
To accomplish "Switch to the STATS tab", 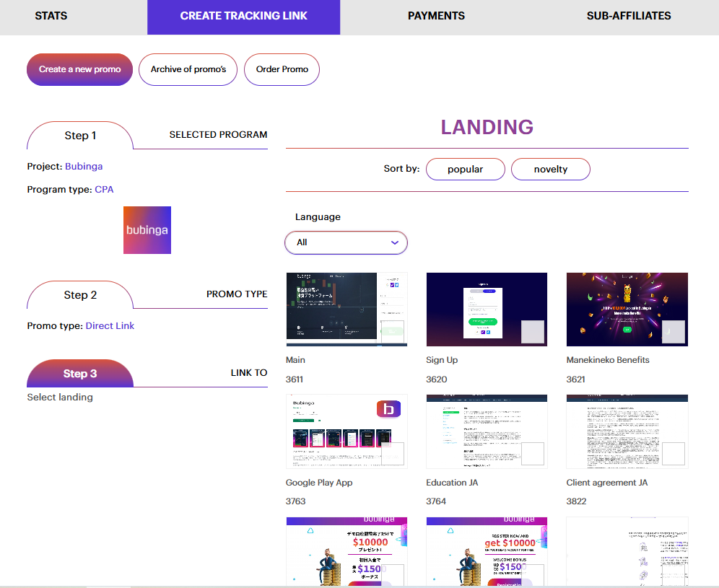I will point(51,16).
